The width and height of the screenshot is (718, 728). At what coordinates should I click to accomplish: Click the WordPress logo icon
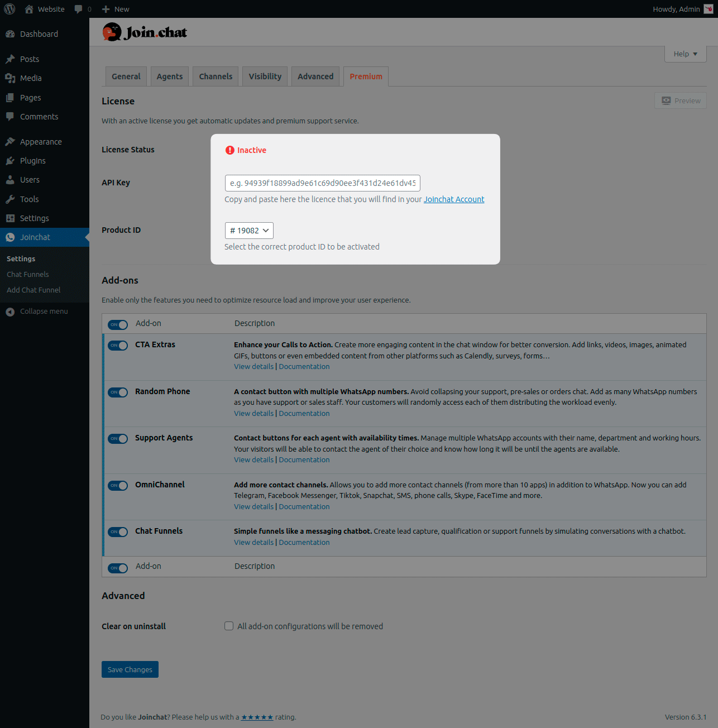point(9,9)
